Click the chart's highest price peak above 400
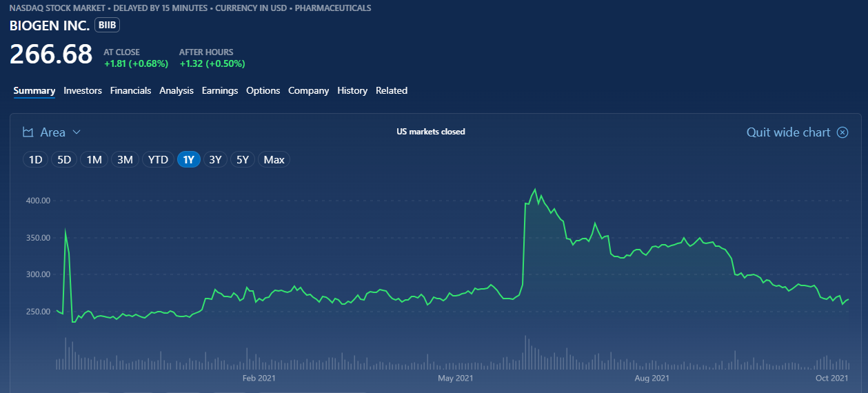The height and width of the screenshot is (393, 868). click(x=535, y=190)
